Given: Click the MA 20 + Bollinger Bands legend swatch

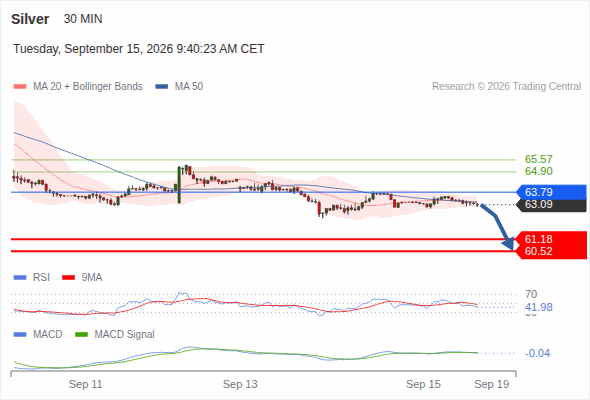Looking at the screenshot, I should tap(20, 87).
